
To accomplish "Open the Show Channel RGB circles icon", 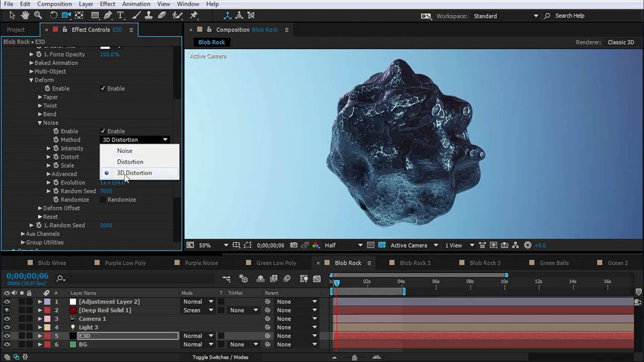I will coord(315,245).
